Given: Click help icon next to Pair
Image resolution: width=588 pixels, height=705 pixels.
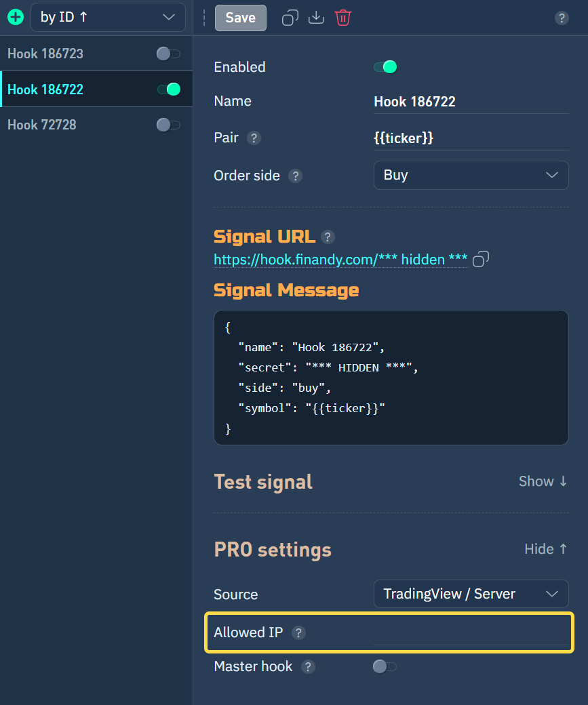Looking at the screenshot, I should pyautogui.click(x=254, y=138).
